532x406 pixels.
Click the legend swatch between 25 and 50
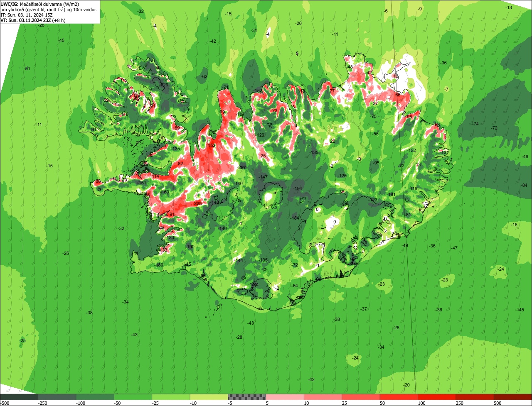[361, 397]
